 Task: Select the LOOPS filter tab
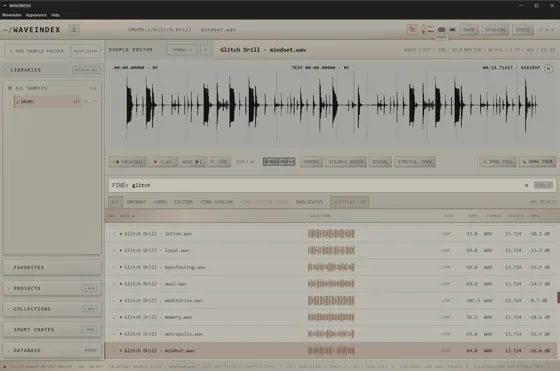click(x=160, y=202)
